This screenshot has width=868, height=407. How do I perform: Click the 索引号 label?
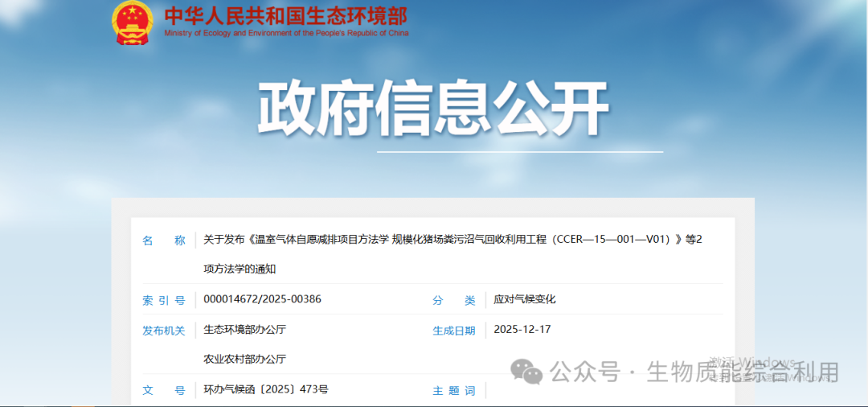164,301
